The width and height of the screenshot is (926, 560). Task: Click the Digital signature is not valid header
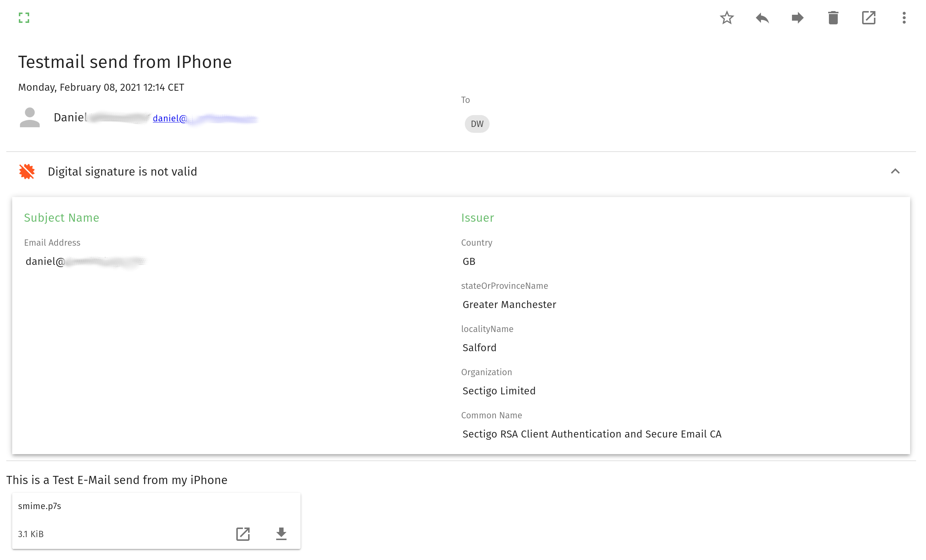point(122,172)
